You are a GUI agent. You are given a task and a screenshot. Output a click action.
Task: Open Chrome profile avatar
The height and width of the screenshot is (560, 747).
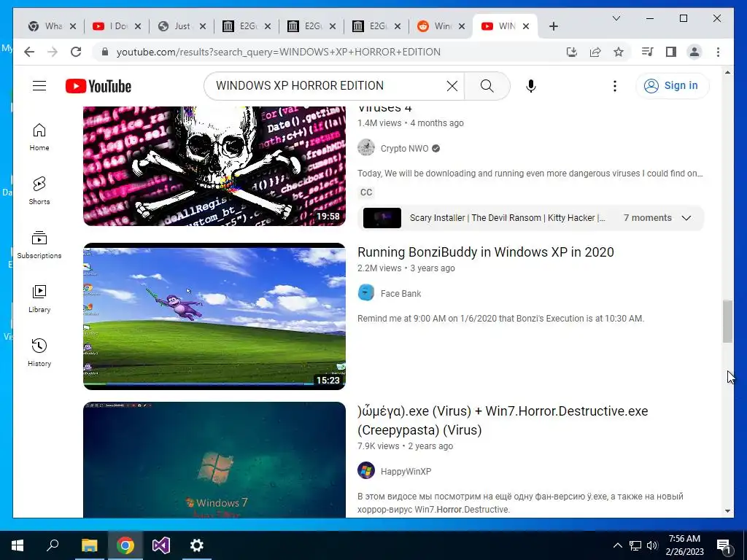click(x=694, y=52)
